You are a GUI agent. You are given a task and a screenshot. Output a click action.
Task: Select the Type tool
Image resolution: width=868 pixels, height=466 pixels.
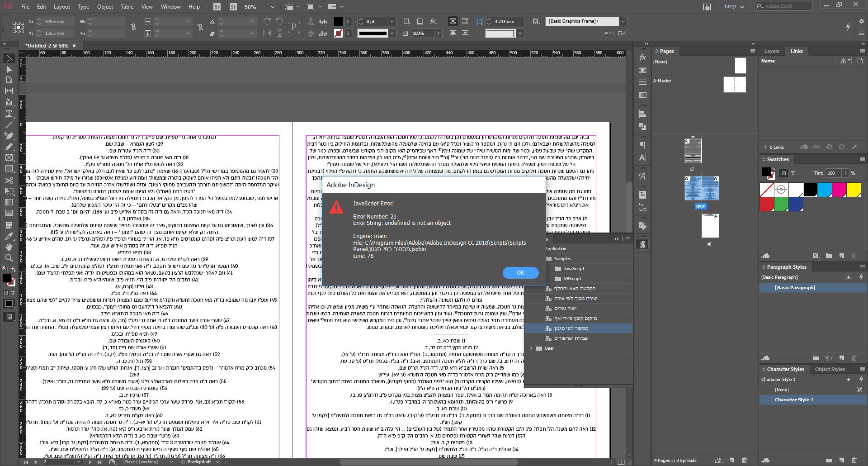(x=9, y=114)
